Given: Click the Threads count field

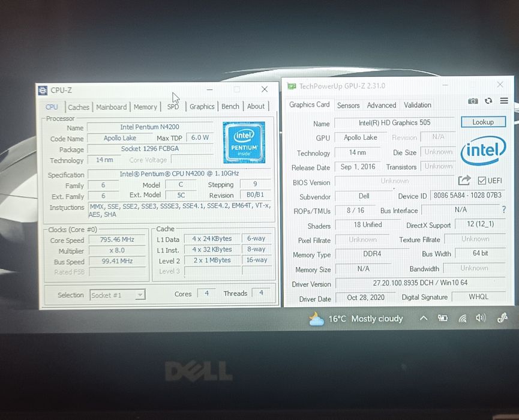Looking at the screenshot, I should coord(261,293).
